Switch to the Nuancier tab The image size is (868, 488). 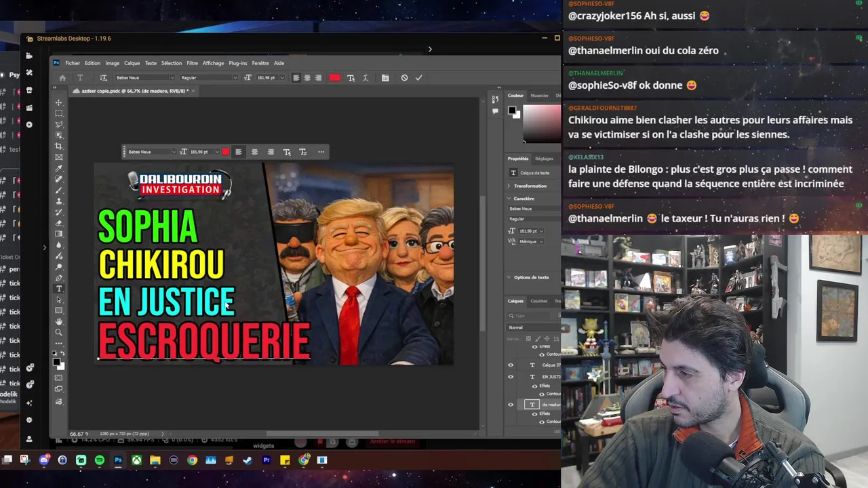pos(540,96)
